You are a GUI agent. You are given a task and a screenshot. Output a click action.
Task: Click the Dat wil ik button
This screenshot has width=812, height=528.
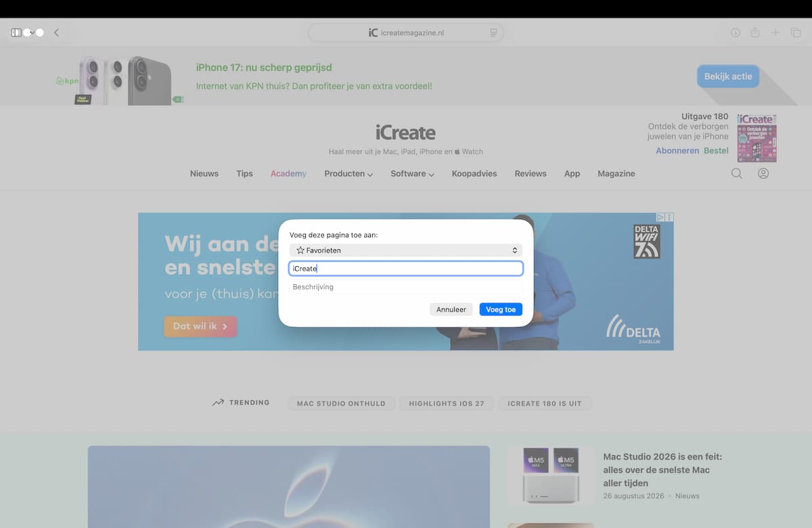coord(200,326)
